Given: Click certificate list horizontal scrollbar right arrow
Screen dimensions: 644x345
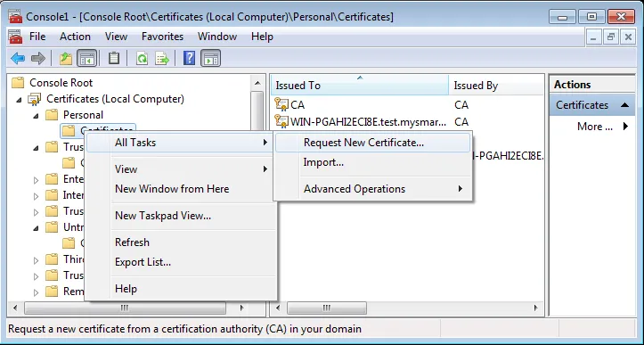Looking at the screenshot, I should (535, 308).
